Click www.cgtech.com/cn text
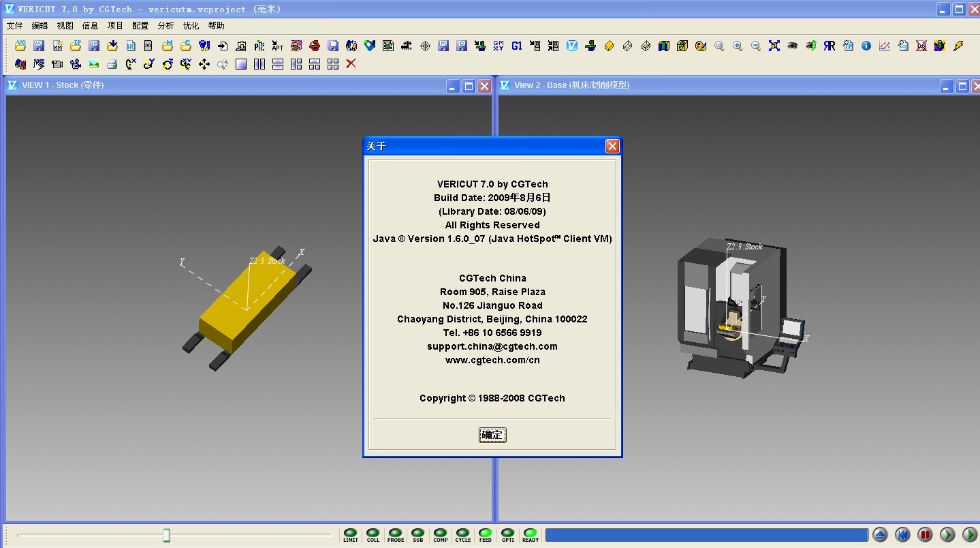980x548 pixels. tap(492, 360)
